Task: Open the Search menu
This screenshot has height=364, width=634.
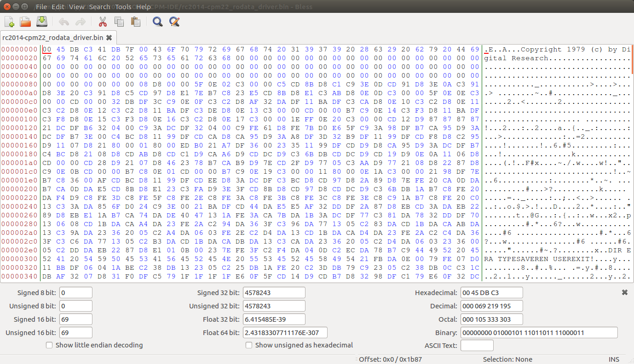Action: coord(100,6)
